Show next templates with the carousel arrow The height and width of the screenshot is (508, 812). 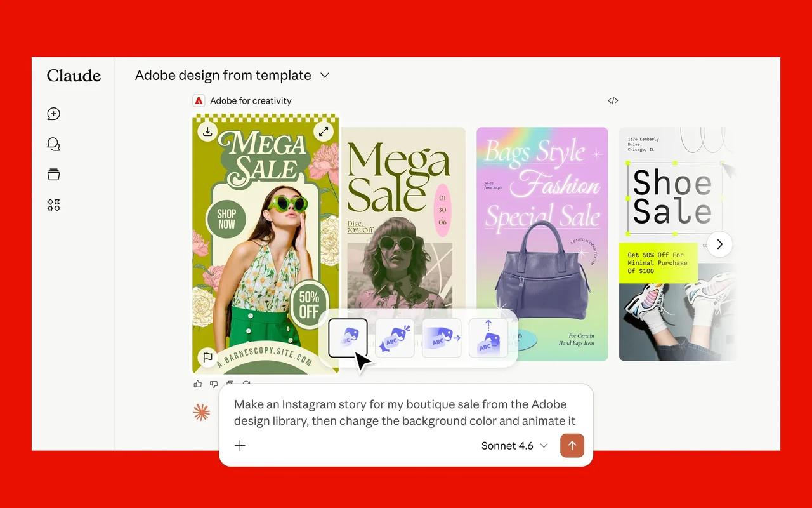[719, 244]
